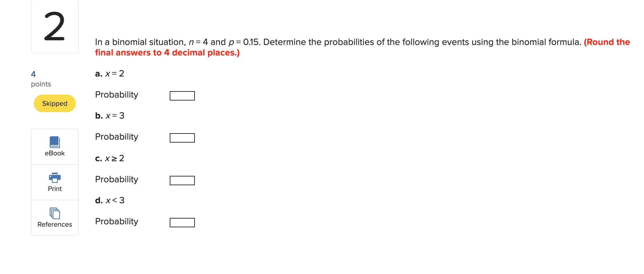Select the part a label x = 2

109,74
